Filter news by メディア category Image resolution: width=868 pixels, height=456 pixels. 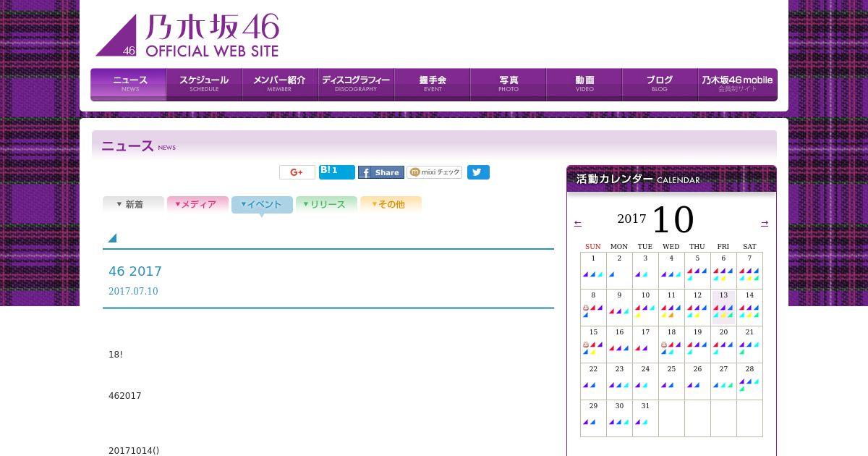pos(197,204)
